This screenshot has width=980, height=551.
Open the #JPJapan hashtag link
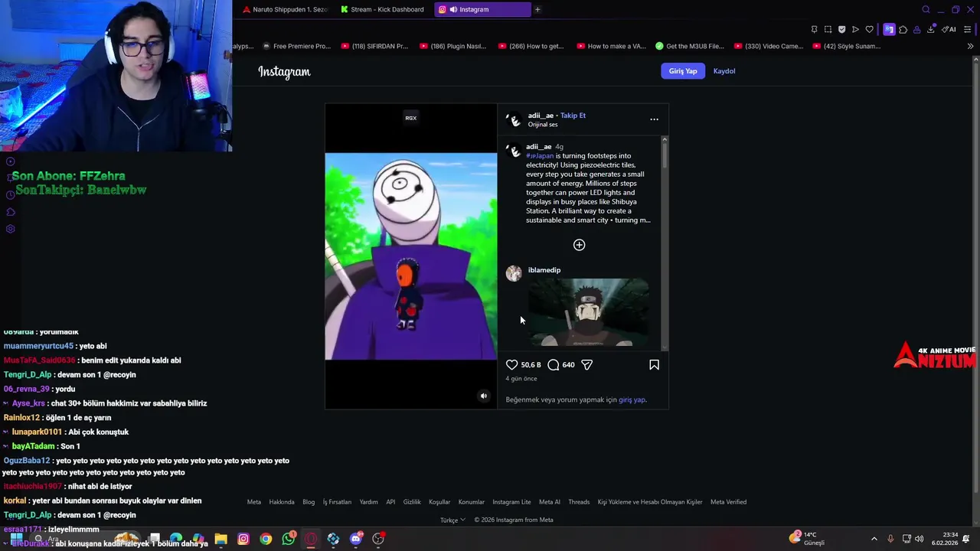(x=540, y=156)
